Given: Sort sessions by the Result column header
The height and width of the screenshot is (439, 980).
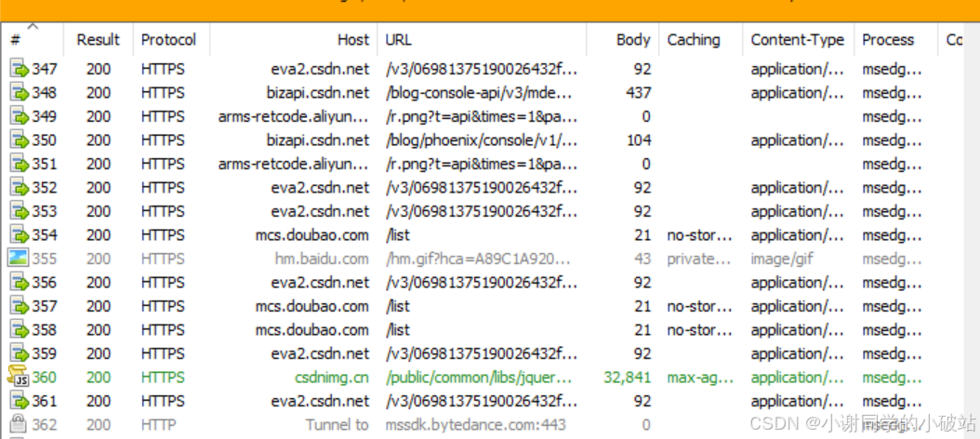Looking at the screenshot, I should click(x=99, y=40).
